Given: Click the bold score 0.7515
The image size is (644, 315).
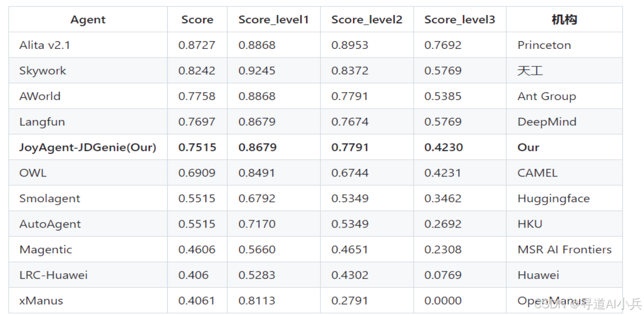Looking at the screenshot, I should pyautogui.click(x=198, y=147).
